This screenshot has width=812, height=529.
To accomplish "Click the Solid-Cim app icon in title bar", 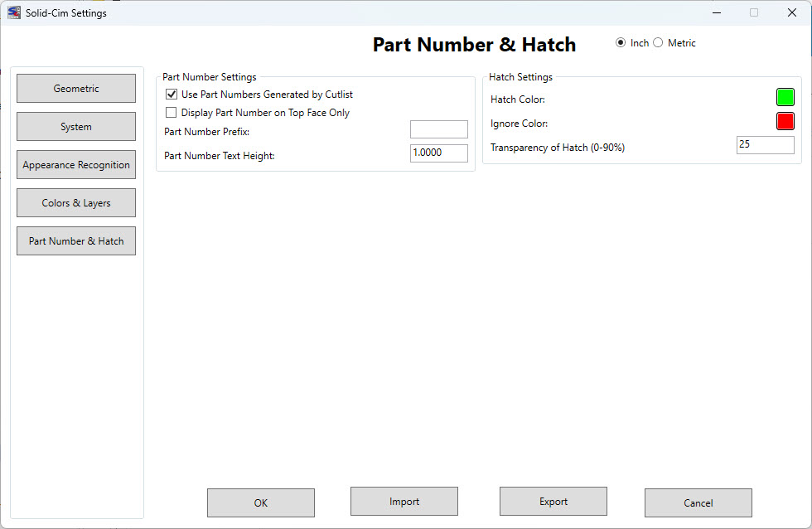I will (14, 12).
